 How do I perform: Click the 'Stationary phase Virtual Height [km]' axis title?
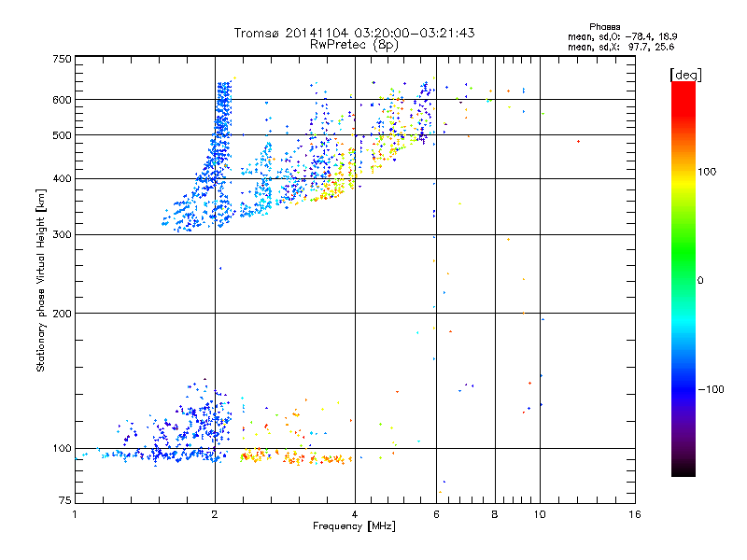tap(40, 280)
